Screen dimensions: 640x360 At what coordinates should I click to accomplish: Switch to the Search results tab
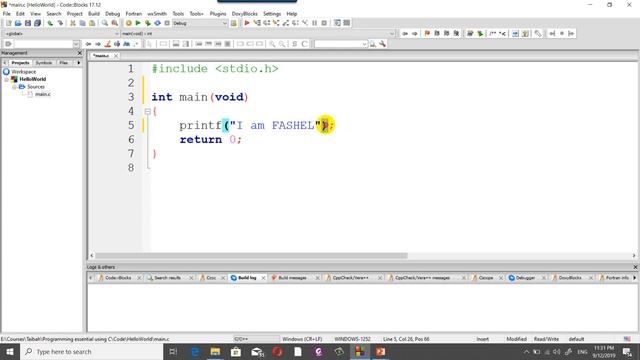coord(167,278)
